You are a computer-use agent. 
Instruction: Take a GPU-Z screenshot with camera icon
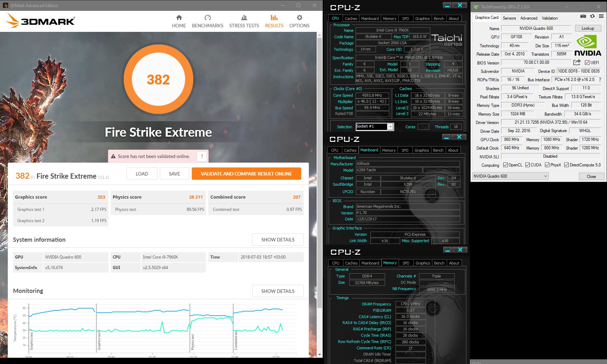(583, 16)
